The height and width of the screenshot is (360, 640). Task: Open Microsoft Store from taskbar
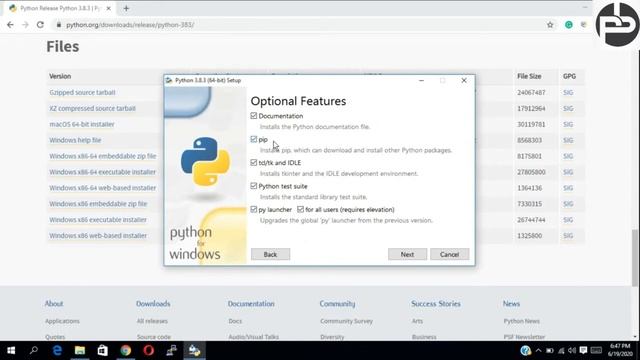pos(102,350)
